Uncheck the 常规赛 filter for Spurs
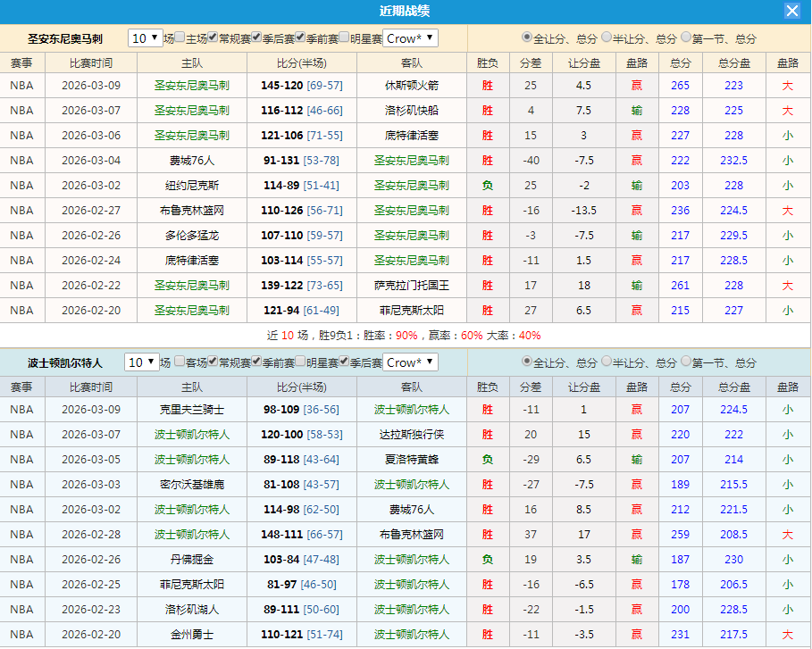The height and width of the screenshot is (649, 812). (x=213, y=37)
